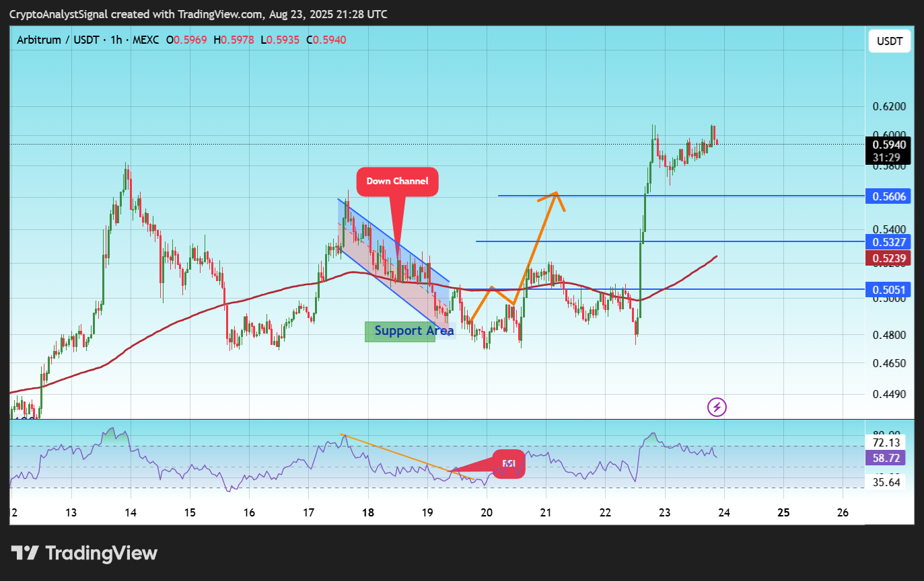924x581 pixels.
Task: Click the red 0.5239 moving average label
Action: click(x=888, y=258)
